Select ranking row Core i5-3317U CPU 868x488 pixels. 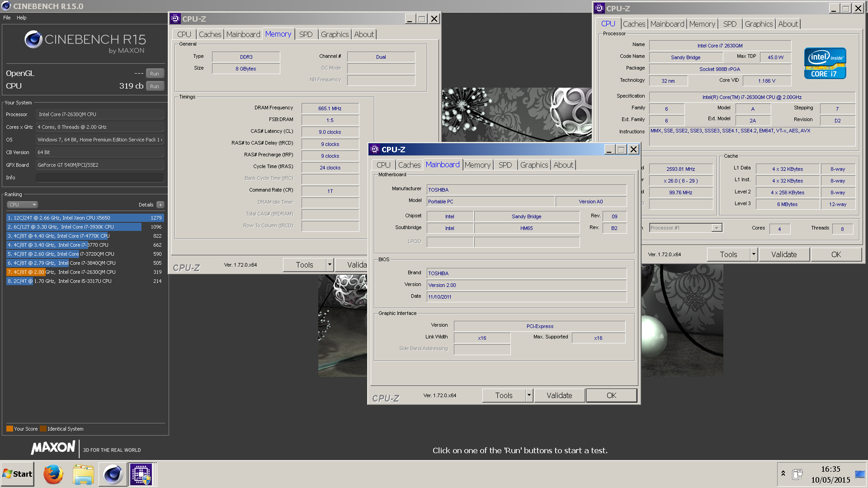pos(85,281)
